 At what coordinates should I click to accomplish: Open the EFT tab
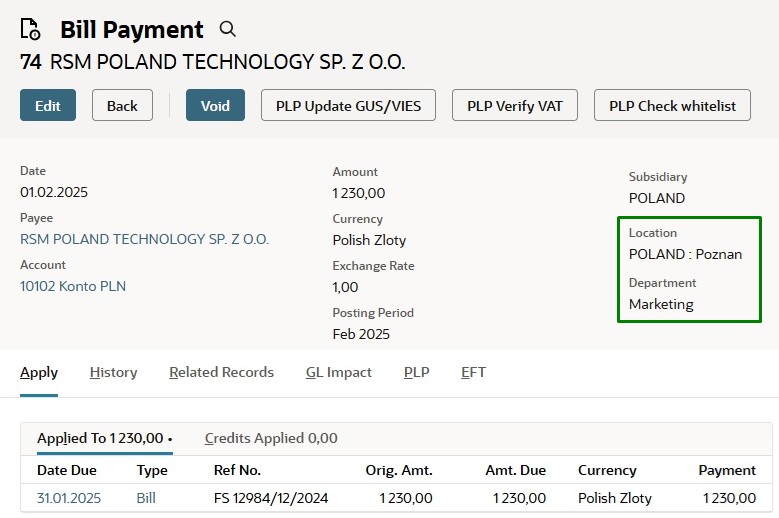point(473,372)
